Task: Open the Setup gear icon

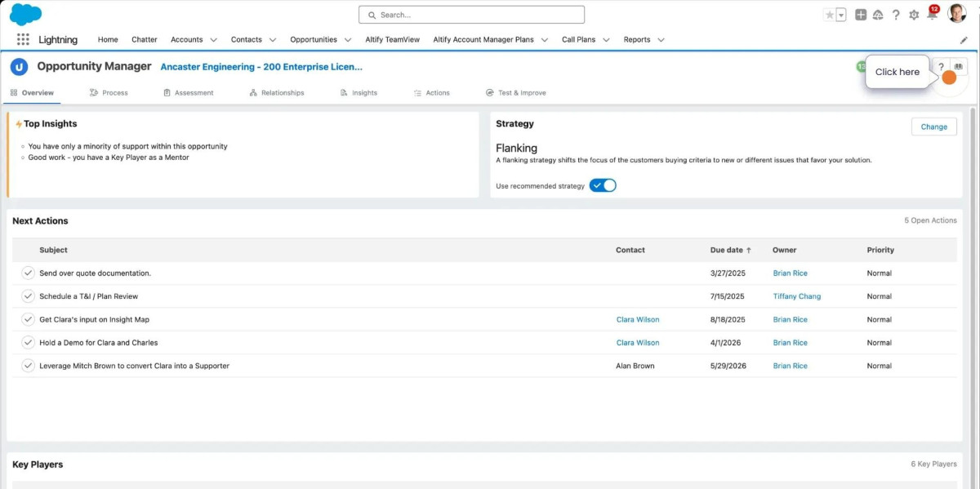Action: point(914,15)
